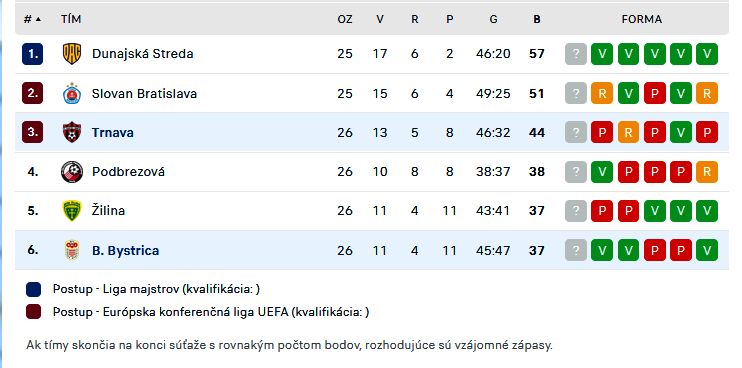The image size is (742, 368).
Task: Click the dark blue Liga majstrov legend swatch
Action: pos(34,289)
